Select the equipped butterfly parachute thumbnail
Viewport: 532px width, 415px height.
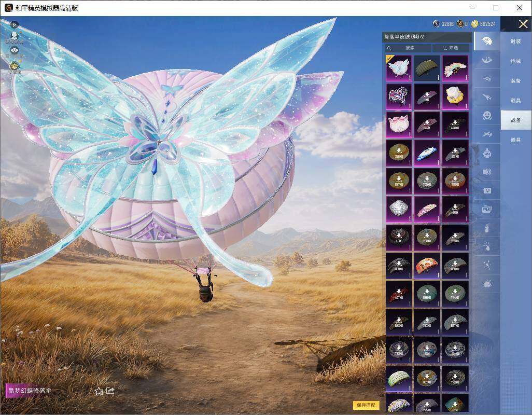(399, 68)
